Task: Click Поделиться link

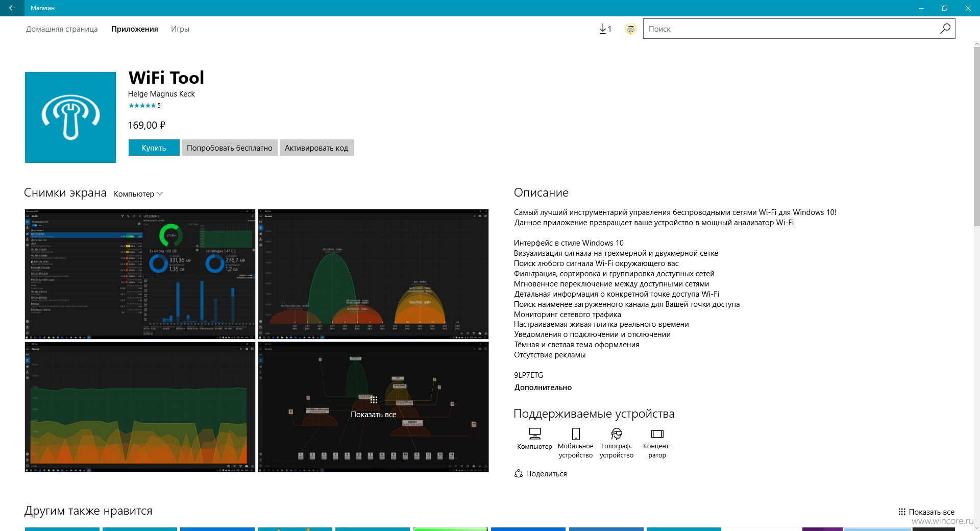Action: coord(546,474)
